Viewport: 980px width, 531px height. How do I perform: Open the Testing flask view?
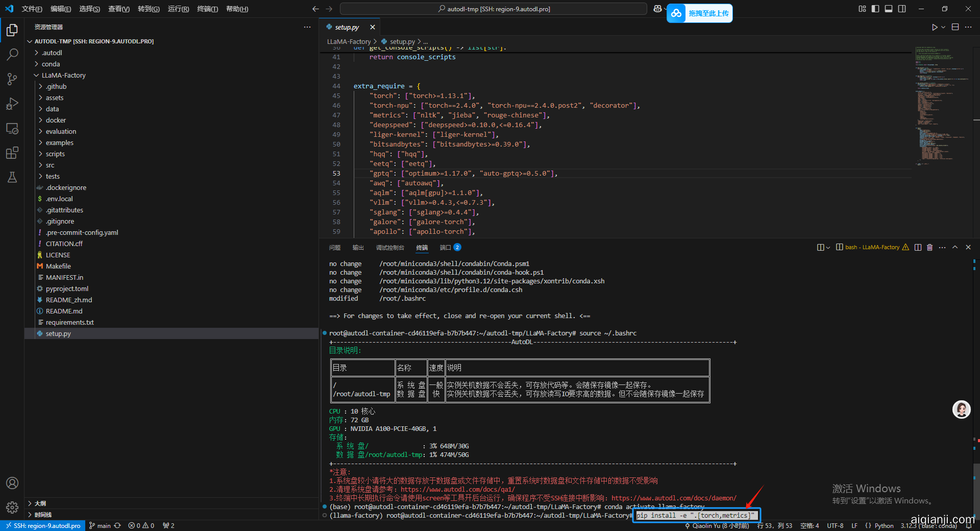click(x=12, y=177)
